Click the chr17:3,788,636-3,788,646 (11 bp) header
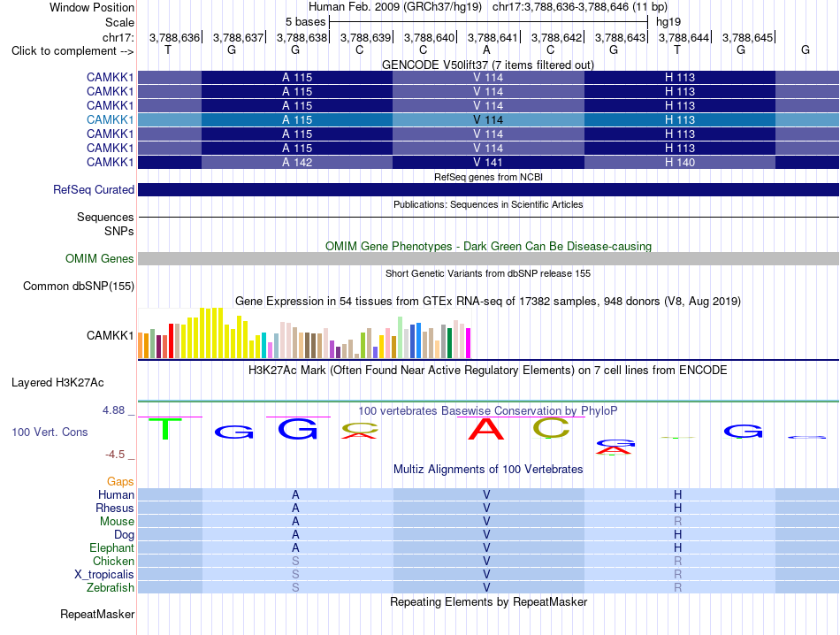 pyautogui.click(x=580, y=7)
